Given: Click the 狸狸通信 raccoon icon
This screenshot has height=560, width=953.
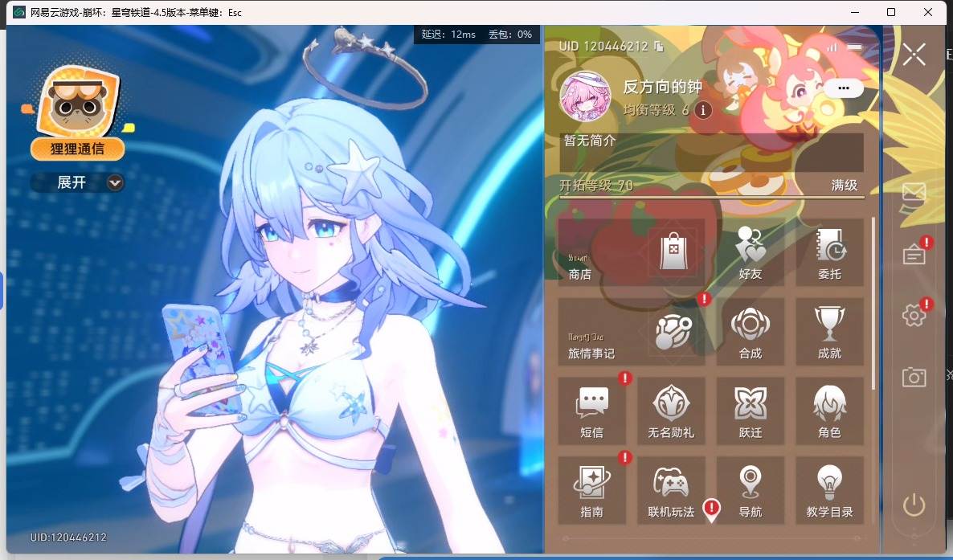Looking at the screenshot, I should click(78, 101).
